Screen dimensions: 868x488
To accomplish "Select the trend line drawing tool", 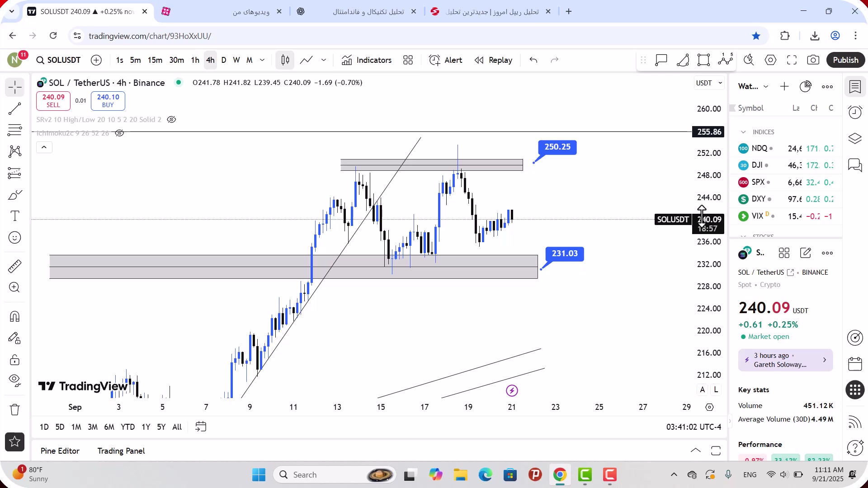I will (15, 109).
